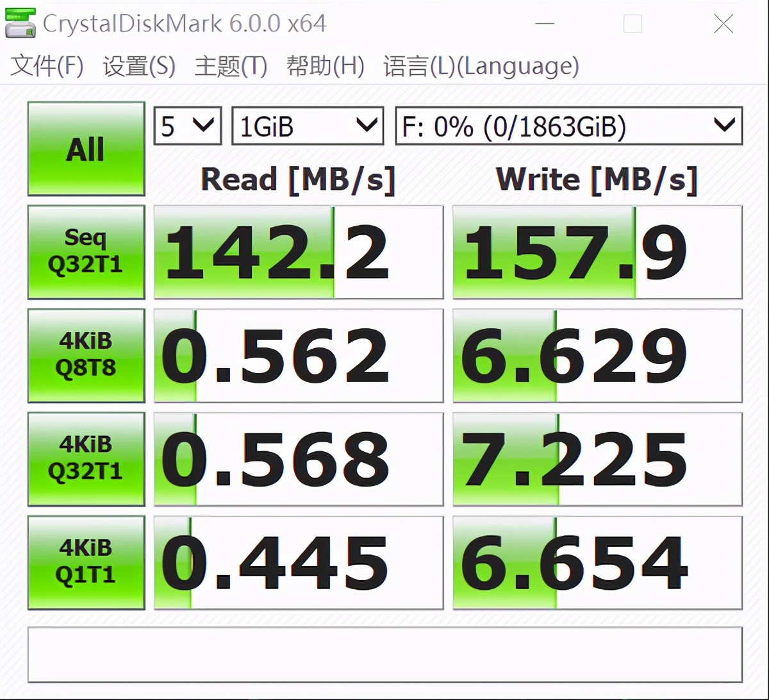Click the 4KiB Q8T8 write progress bar
769x700 pixels.
point(597,355)
